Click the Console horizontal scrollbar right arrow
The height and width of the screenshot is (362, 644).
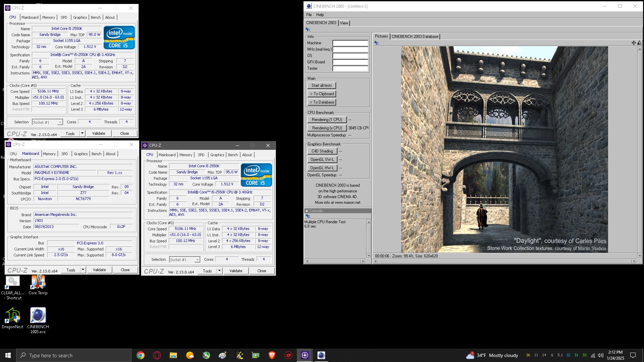363,261
